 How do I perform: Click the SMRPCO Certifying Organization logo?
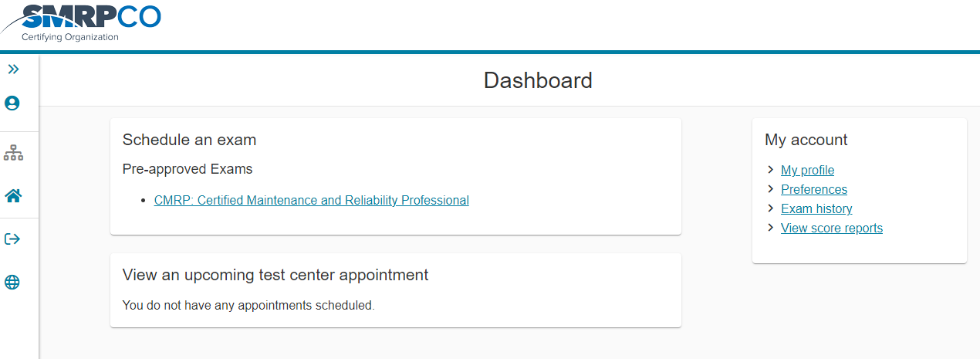82,22
